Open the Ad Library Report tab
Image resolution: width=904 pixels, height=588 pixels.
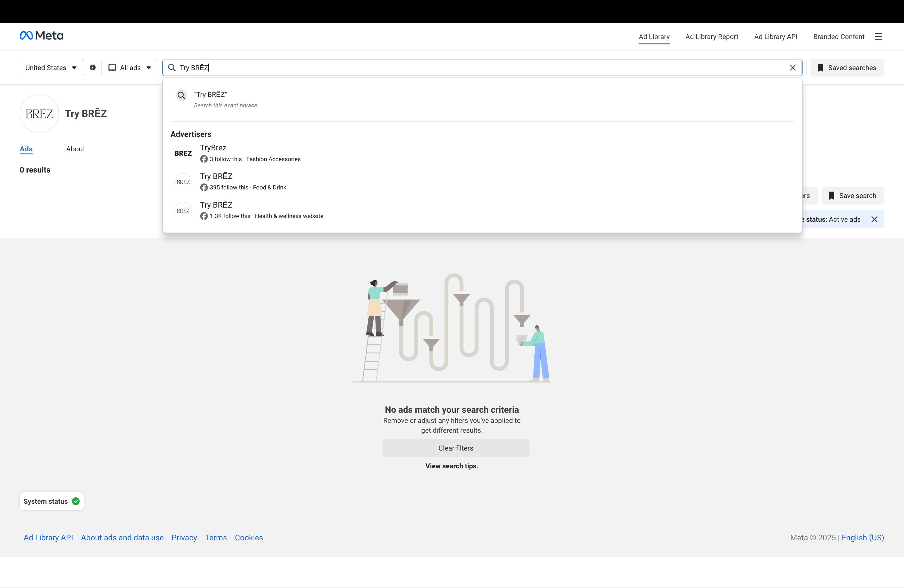click(x=712, y=37)
